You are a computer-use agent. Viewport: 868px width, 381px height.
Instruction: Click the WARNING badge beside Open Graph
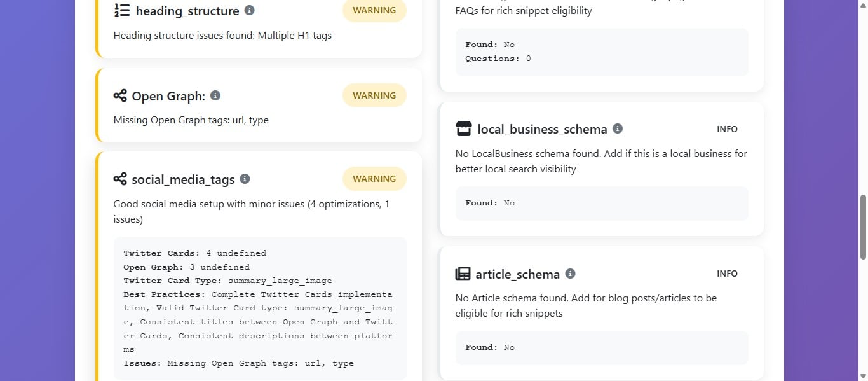click(374, 95)
